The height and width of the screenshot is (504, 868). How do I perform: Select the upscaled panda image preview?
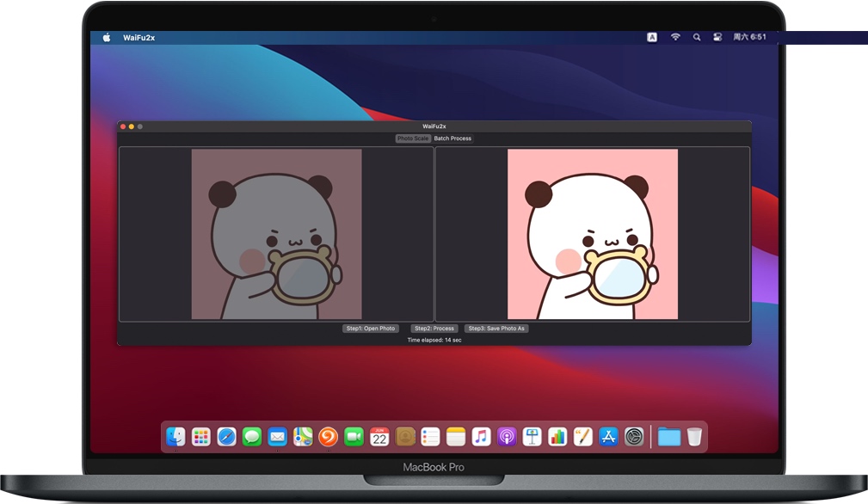click(x=592, y=234)
